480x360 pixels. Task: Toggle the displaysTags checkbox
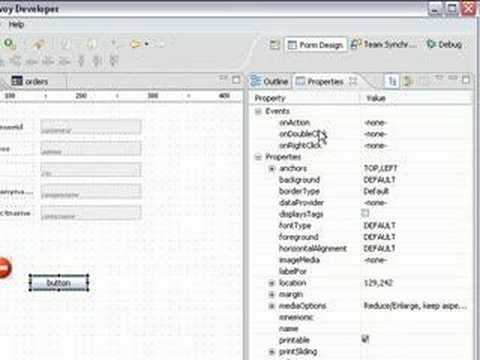click(x=365, y=213)
